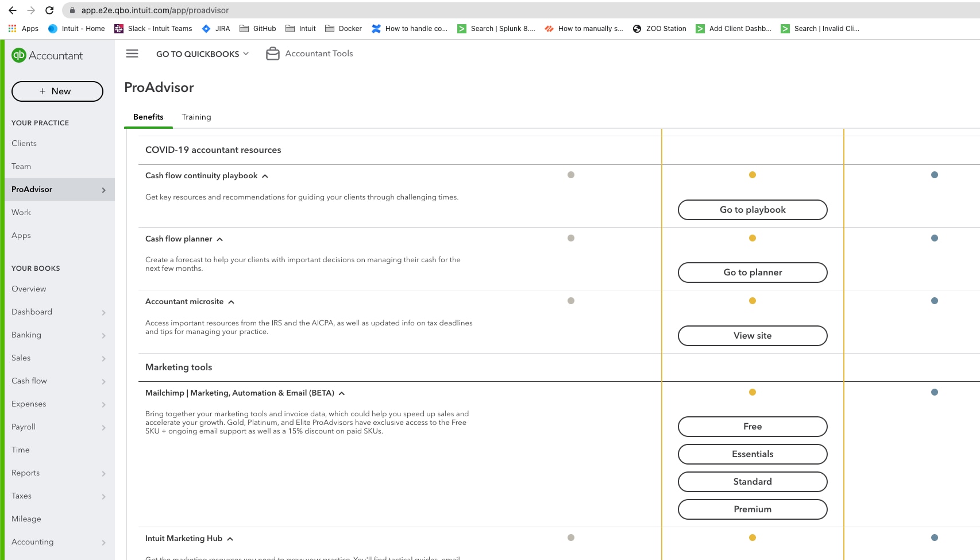Screen dimensions: 980x560
Task: Choose the Mailchimp Standard plan button
Action: point(753,482)
